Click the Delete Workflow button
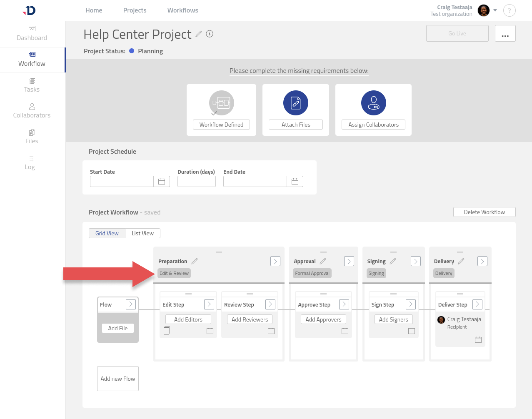 (484, 212)
